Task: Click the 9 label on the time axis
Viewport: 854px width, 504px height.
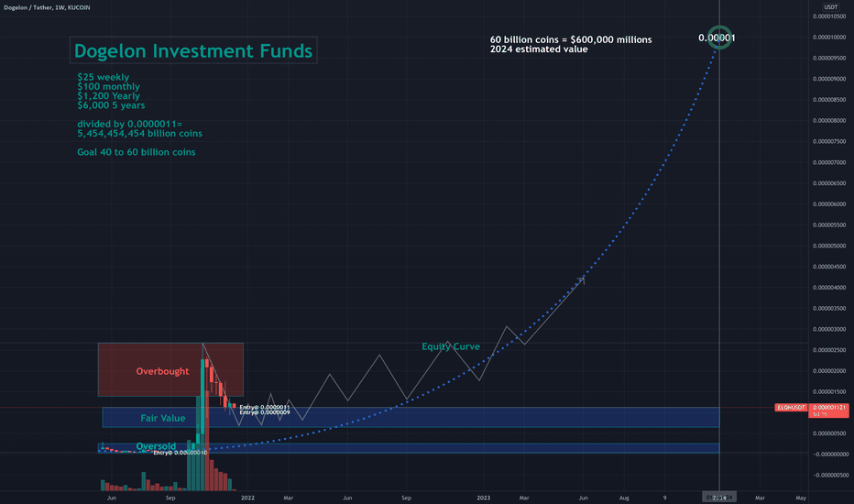Action: pyautogui.click(x=664, y=498)
